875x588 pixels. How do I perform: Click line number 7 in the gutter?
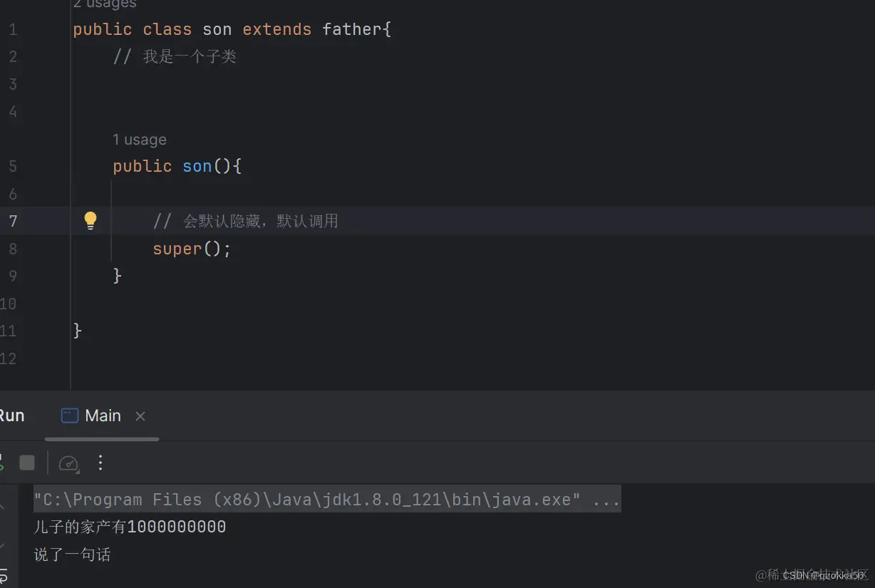(13, 221)
